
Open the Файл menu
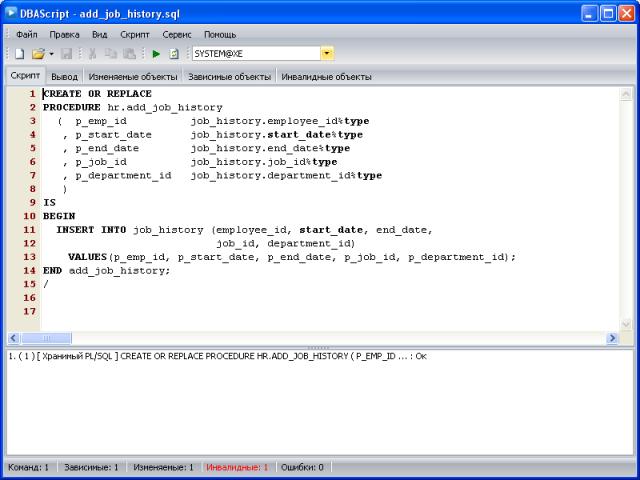tap(27, 34)
